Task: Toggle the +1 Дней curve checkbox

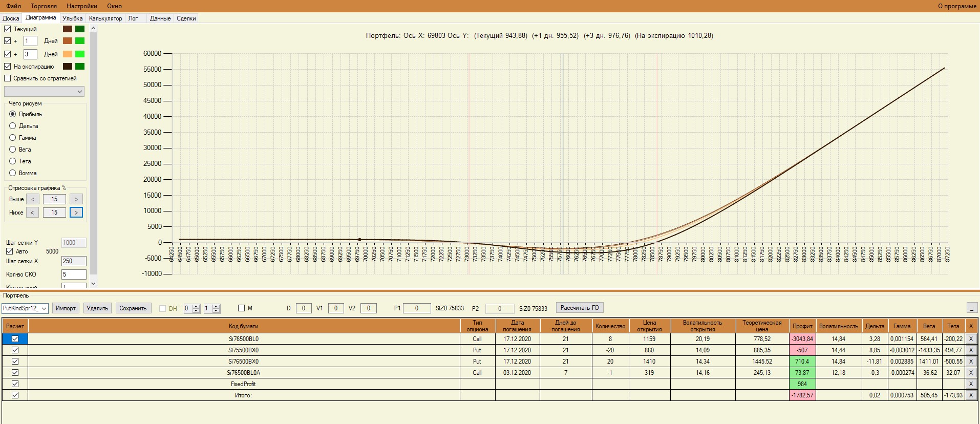Action: (8, 41)
